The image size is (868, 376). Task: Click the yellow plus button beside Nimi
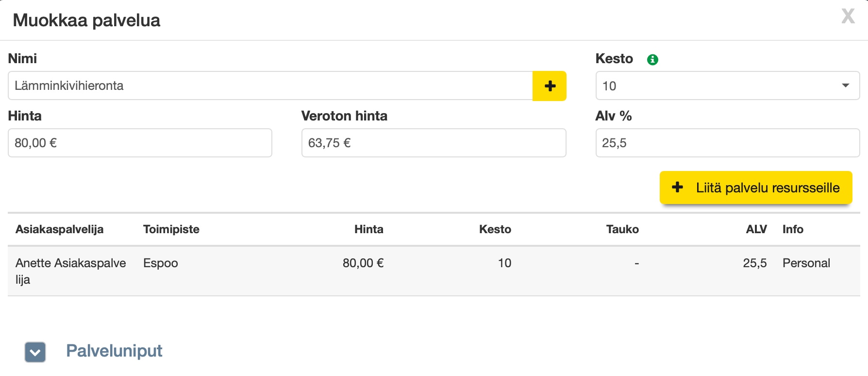coord(550,86)
